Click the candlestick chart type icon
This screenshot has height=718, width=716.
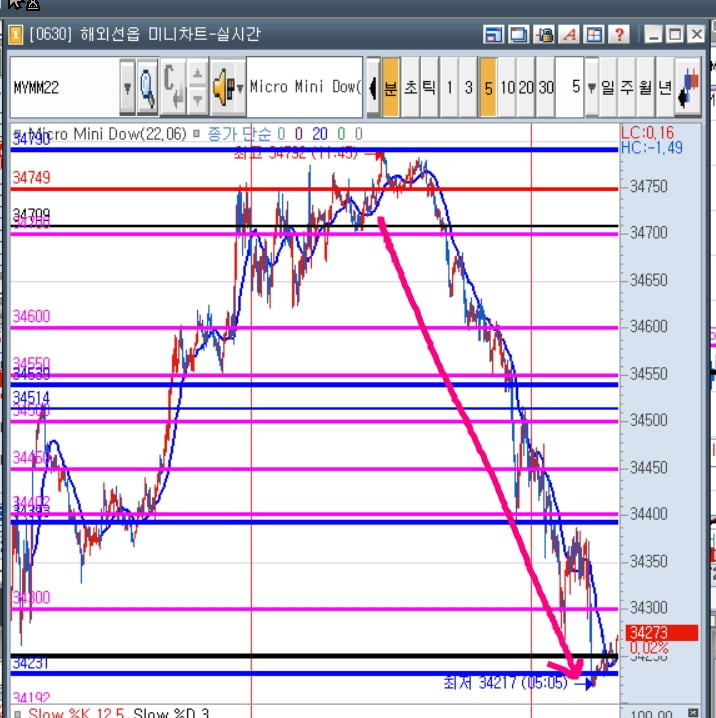[689, 87]
